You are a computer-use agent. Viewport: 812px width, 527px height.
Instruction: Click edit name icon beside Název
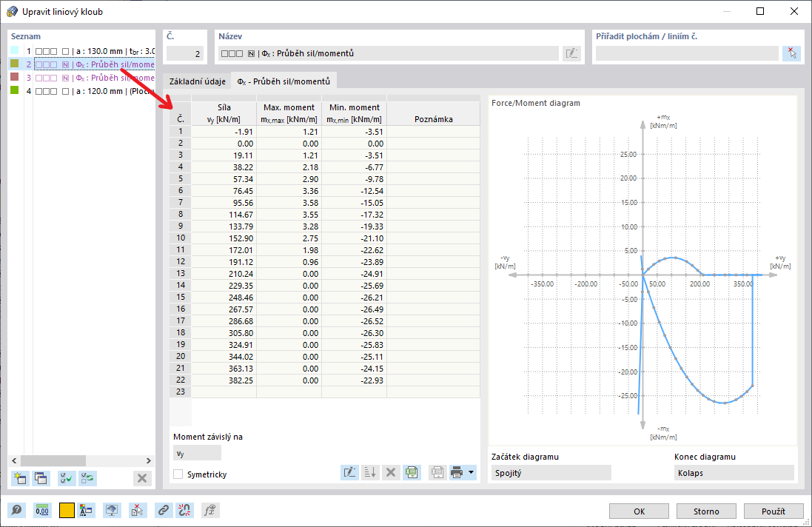(571, 53)
